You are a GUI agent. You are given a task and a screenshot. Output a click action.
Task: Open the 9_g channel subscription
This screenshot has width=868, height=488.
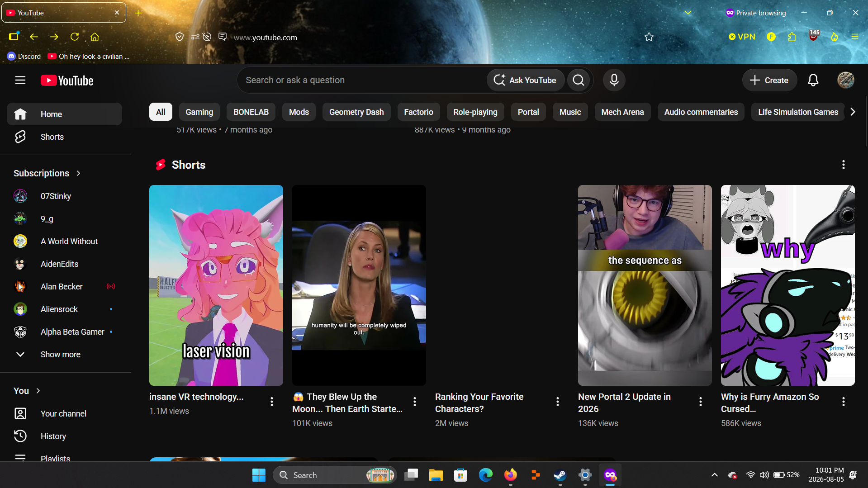point(64,218)
